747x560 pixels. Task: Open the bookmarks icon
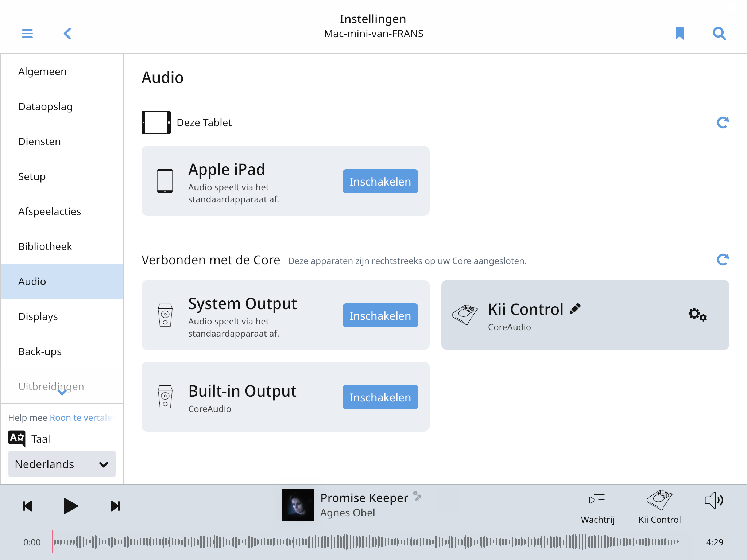[679, 33]
